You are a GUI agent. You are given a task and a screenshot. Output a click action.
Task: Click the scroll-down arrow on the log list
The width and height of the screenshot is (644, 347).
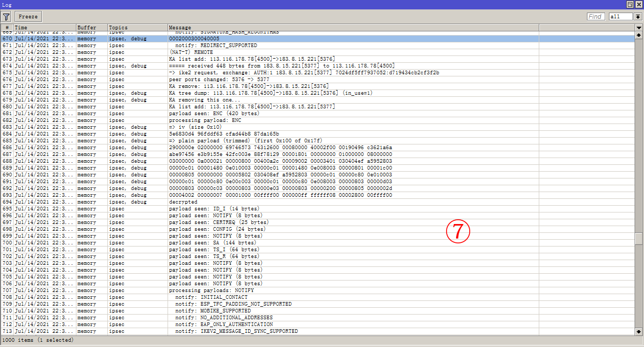[x=639, y=331]
